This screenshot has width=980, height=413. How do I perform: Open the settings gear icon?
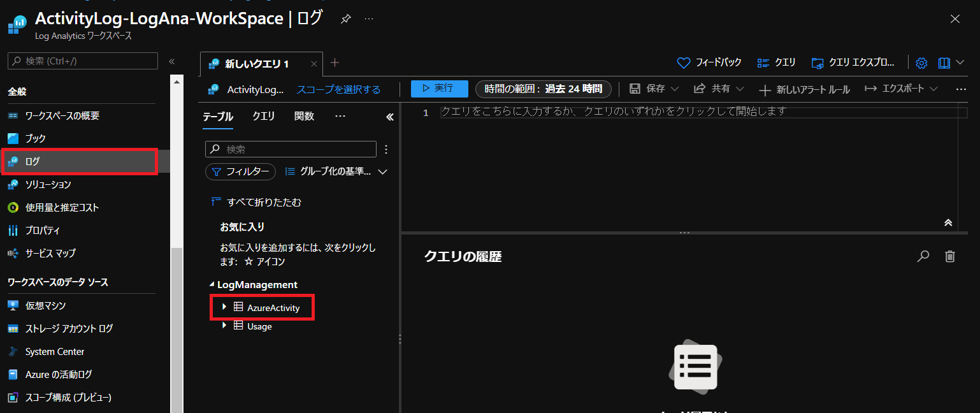click(921, 62)
